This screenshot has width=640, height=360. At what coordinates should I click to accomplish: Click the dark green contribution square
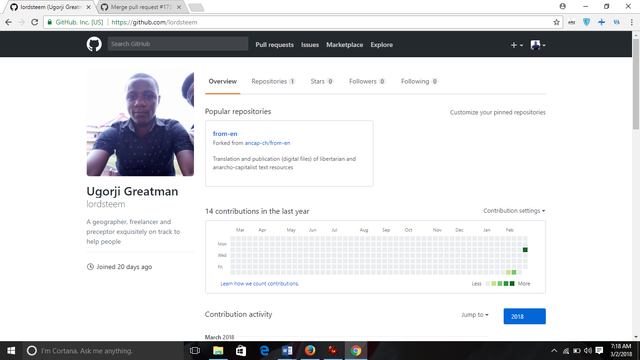click(525, 250)
